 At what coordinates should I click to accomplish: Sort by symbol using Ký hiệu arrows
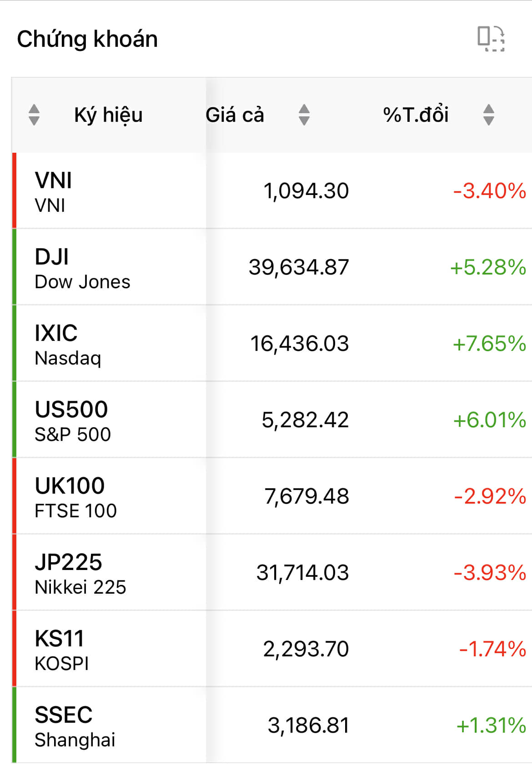tap(34, 115)
